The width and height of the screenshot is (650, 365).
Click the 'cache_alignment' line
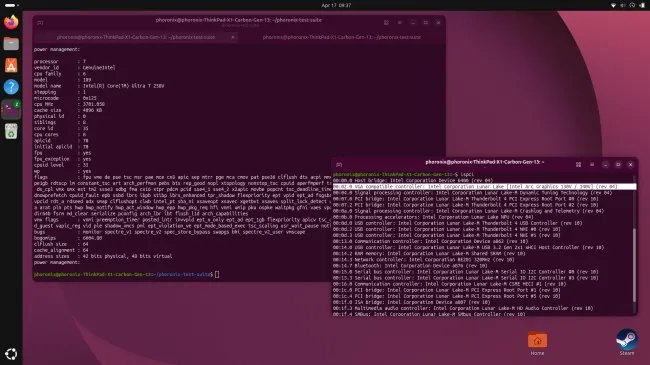coord(61,250)
